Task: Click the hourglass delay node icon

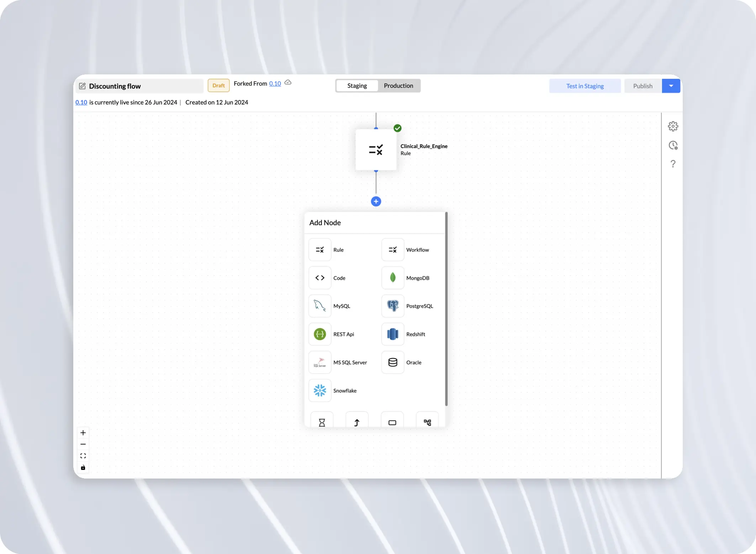Action: point(322,422)
